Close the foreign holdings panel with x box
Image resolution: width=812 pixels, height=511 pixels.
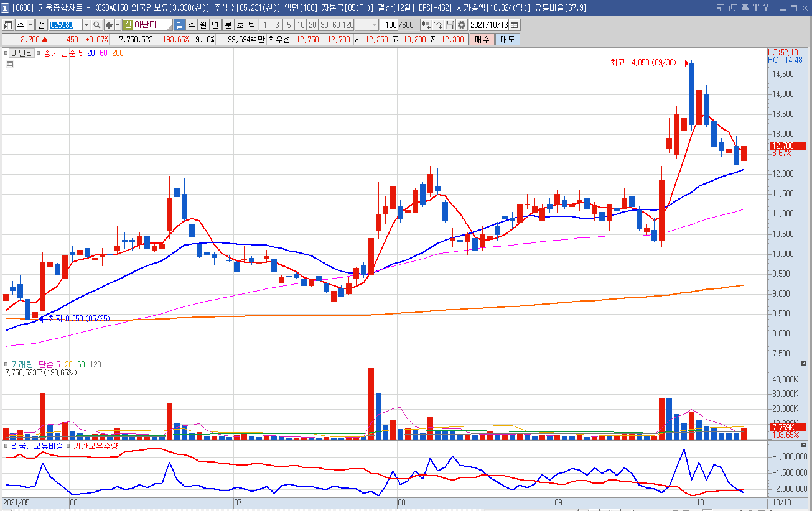click(803, 445)
